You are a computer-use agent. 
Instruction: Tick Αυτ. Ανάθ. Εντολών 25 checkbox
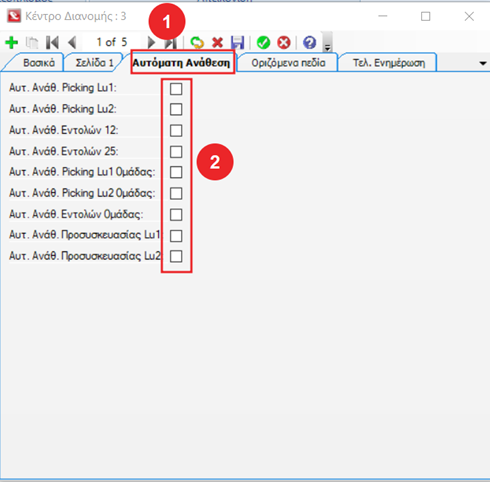tap(176, 152)
